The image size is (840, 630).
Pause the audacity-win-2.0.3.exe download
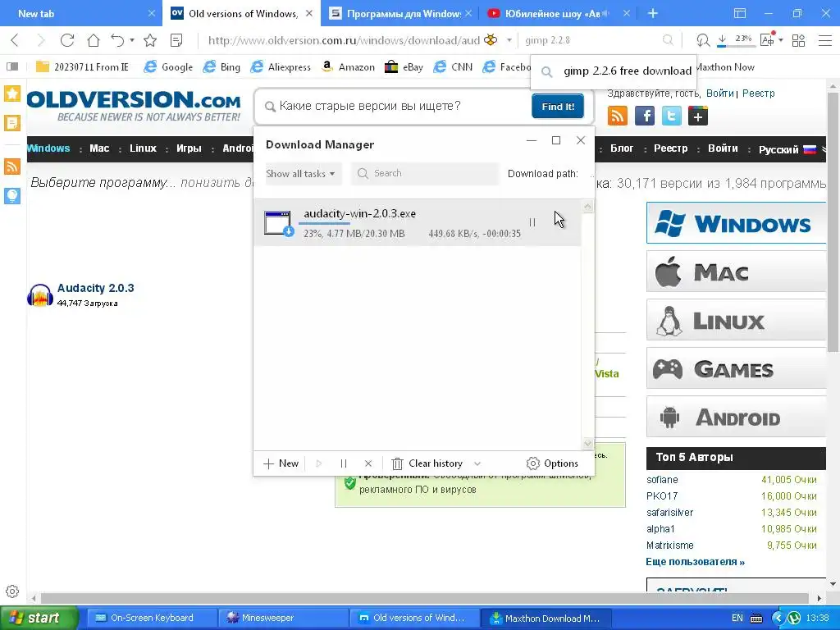[532, 221]
